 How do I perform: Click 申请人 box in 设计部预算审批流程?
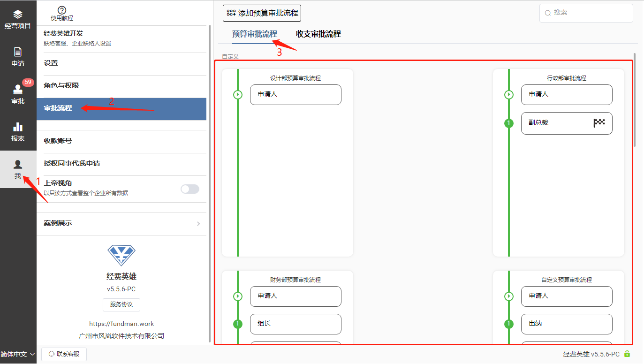[x=295, y=95]
